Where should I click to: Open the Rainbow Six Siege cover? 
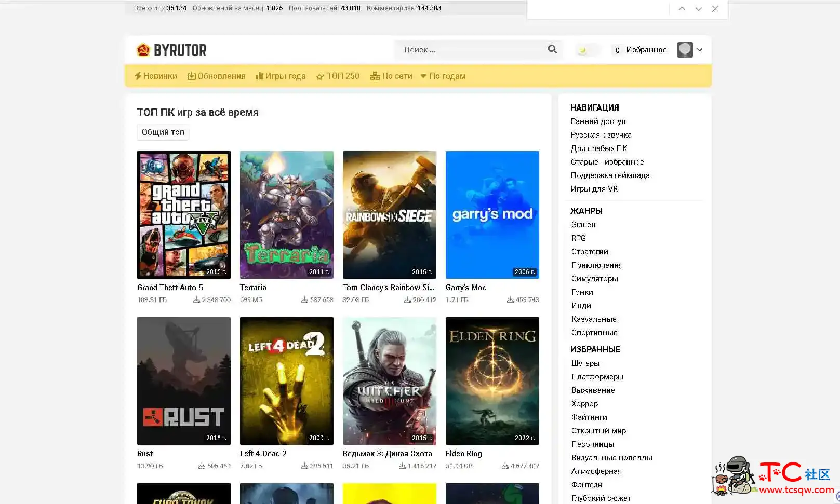[x=390, y=215]
